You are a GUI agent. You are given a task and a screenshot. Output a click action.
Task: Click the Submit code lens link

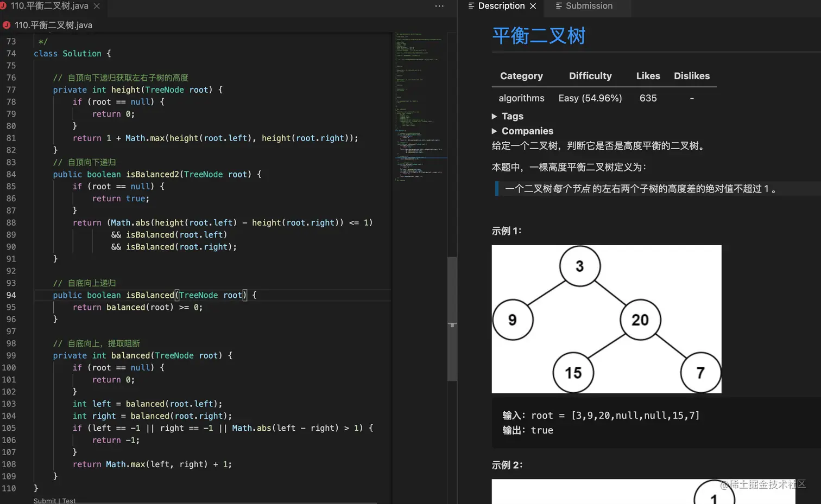(x=45, y=501)
